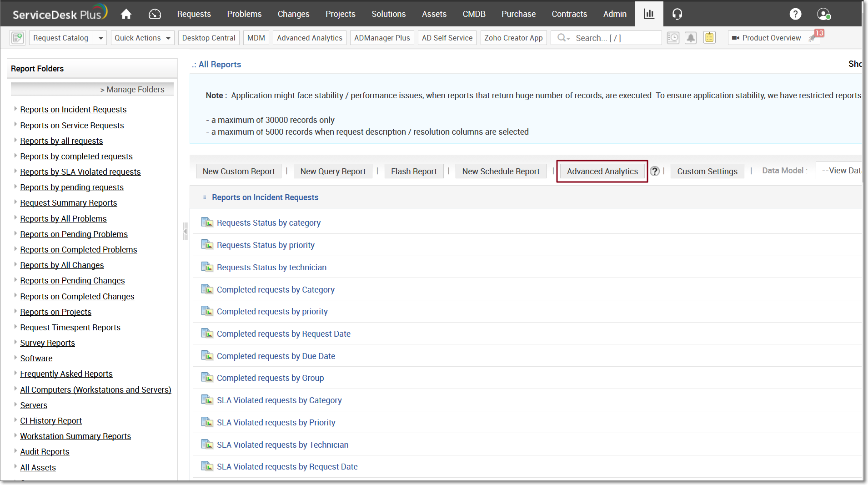Open the Quick Actions dropdown
The height and width of the screenshot is (485, 868).
pyautogui.click(x=142, y=38)
